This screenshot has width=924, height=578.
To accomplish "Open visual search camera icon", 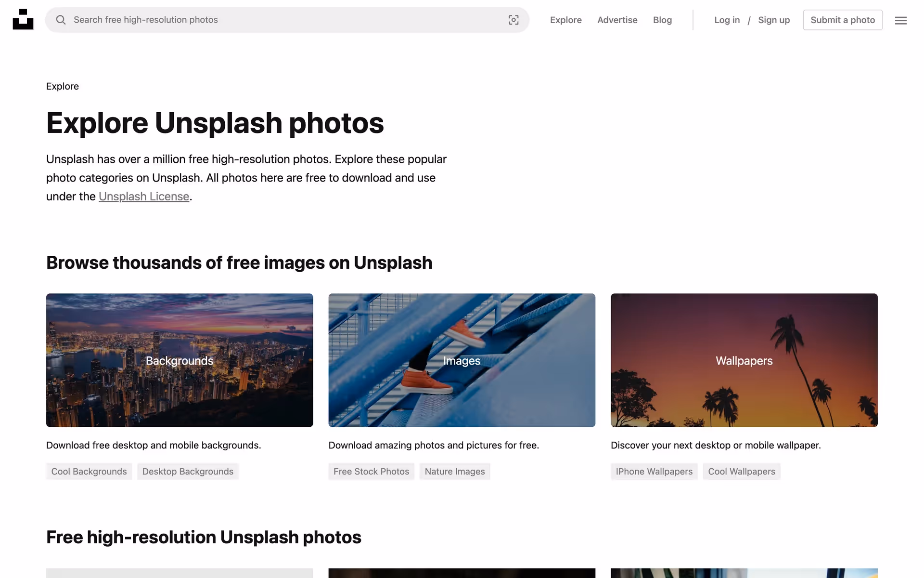I will tap(513, 20).
